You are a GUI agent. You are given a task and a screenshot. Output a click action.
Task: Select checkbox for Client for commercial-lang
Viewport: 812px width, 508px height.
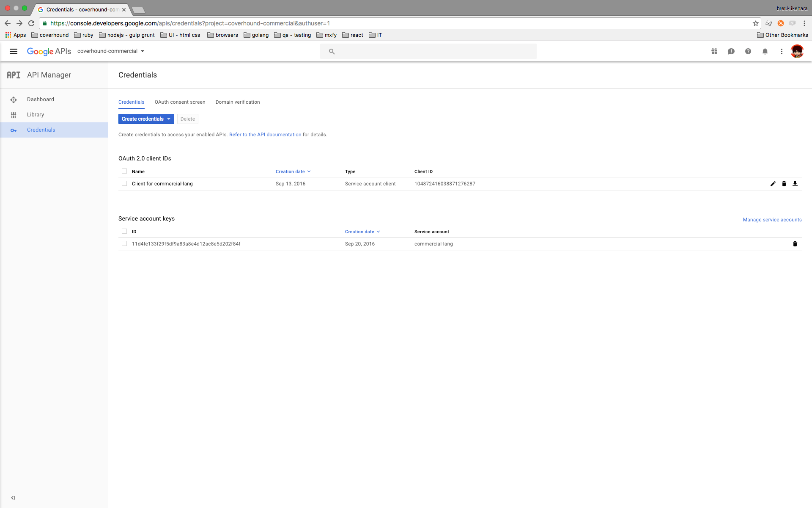pyautogui.click(x=124, y=184)
